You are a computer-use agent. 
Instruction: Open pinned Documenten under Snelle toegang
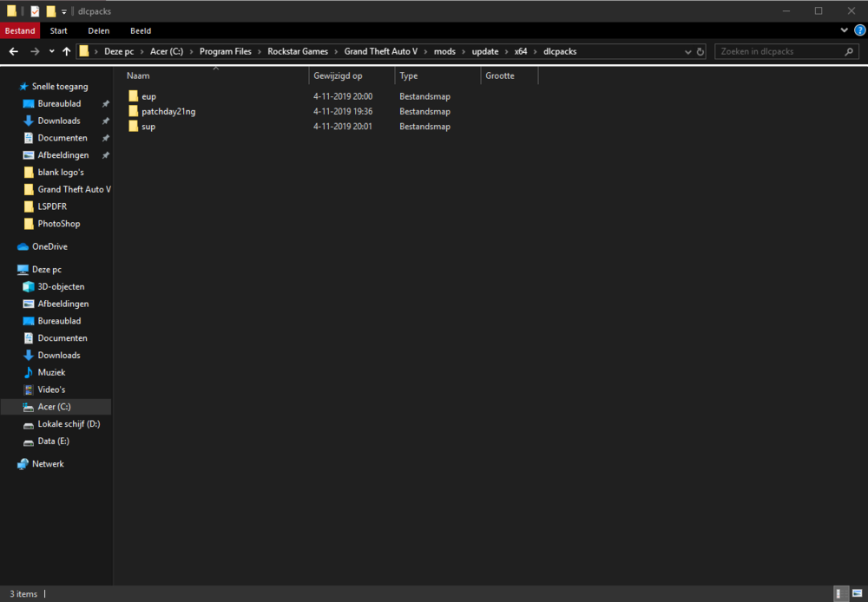[62, 138]
